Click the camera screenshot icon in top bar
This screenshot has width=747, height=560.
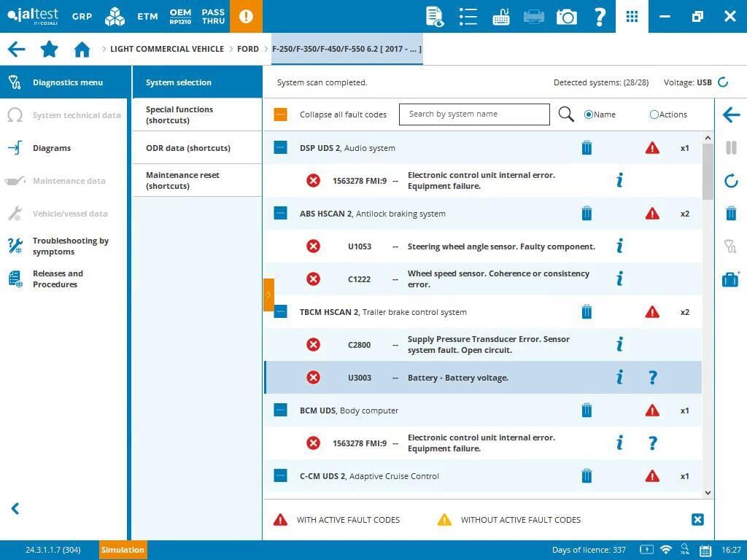tap(566, 16)
